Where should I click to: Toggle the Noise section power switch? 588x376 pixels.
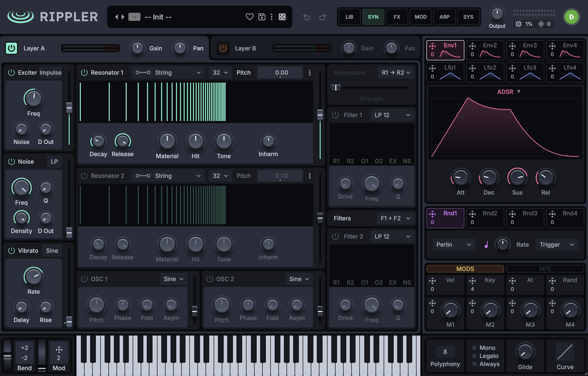(x=11, y=161)
